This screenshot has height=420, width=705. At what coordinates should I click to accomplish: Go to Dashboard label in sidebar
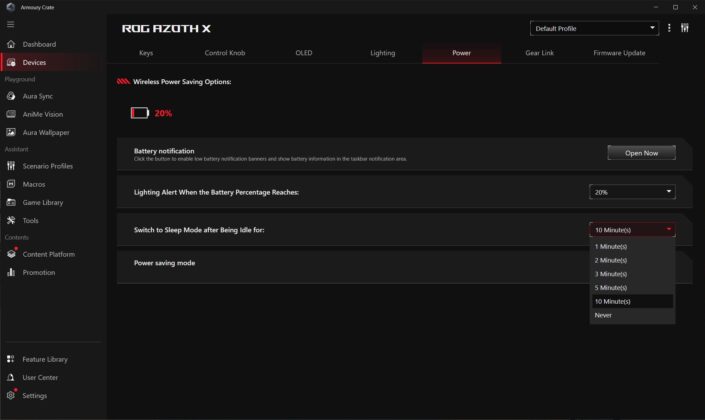coord(40,44)
